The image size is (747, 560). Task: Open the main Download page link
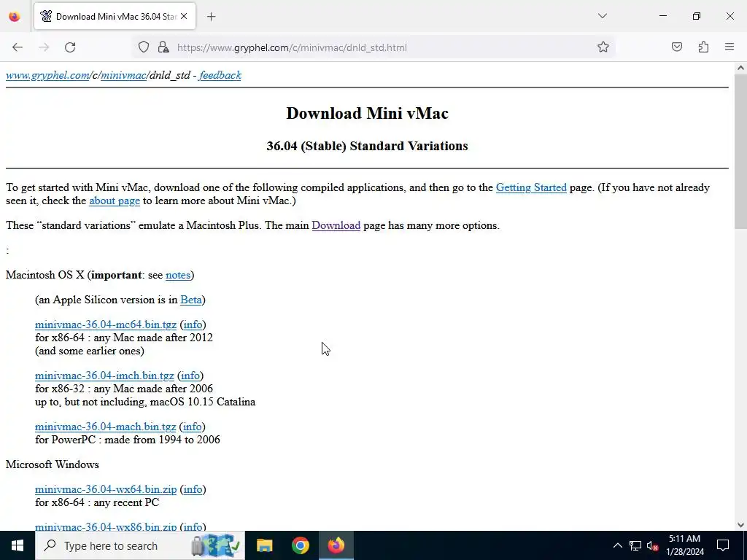point(336,225)
